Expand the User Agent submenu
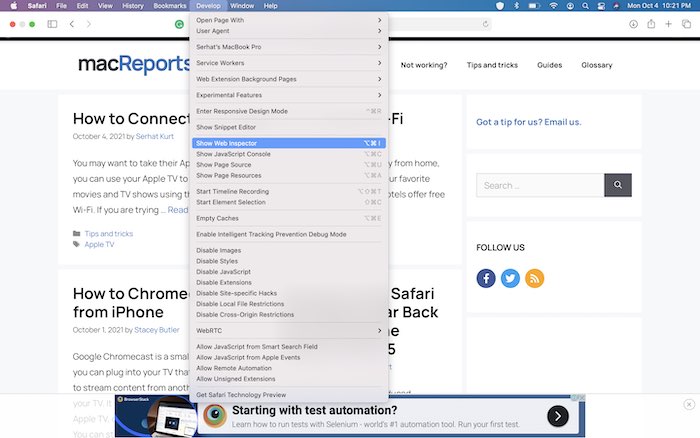700x438 pixels. click(x=289, y=31)
